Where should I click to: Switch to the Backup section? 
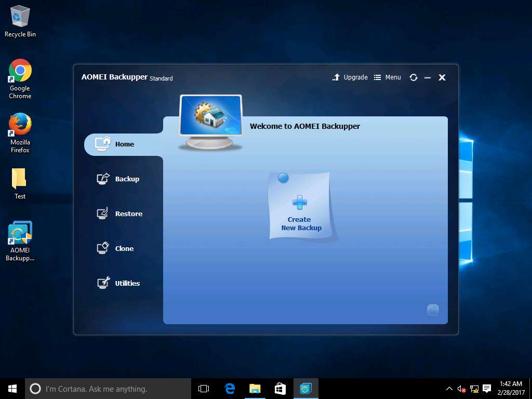118,179
